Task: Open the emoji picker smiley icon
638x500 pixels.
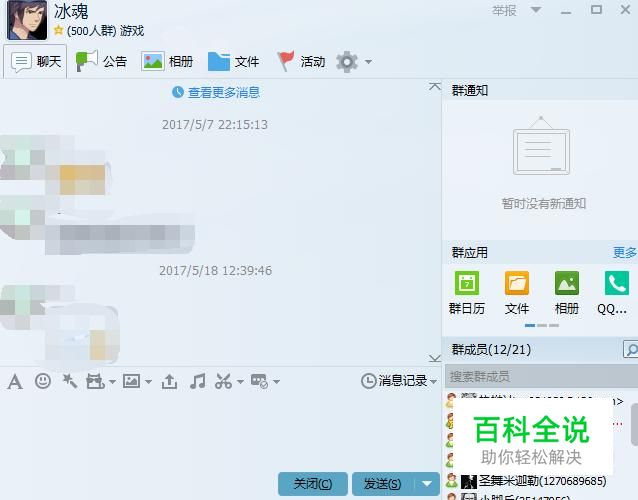Action: 43,381
